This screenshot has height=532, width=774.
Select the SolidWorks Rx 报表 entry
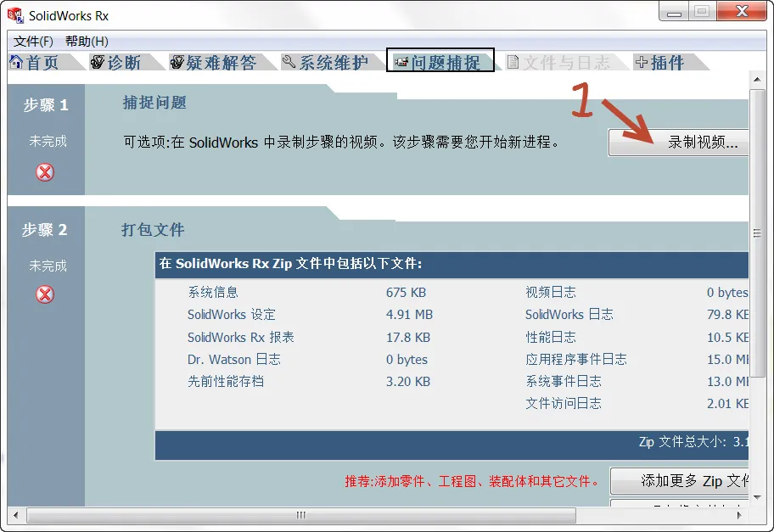241,337
